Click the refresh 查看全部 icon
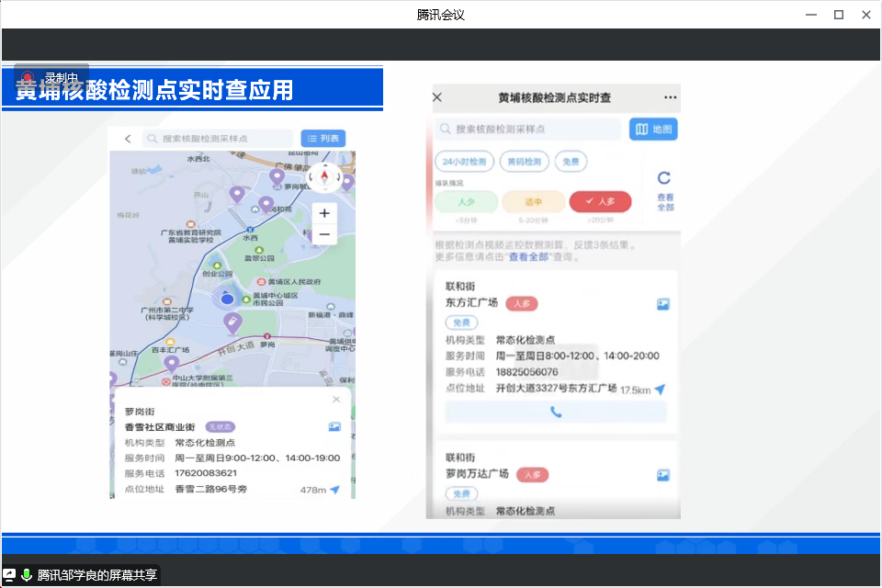882x588 pixels. pyautogui.click(x=664, y=179)
